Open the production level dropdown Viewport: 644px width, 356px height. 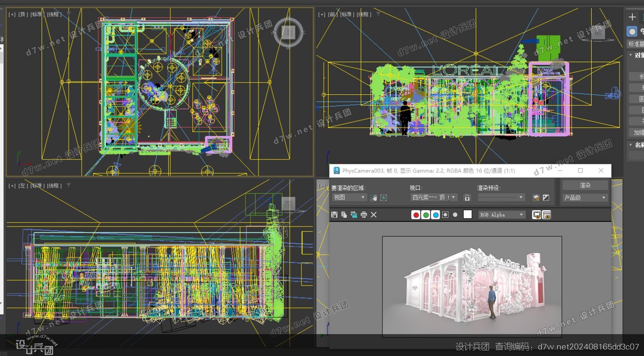tap(585, 198)
